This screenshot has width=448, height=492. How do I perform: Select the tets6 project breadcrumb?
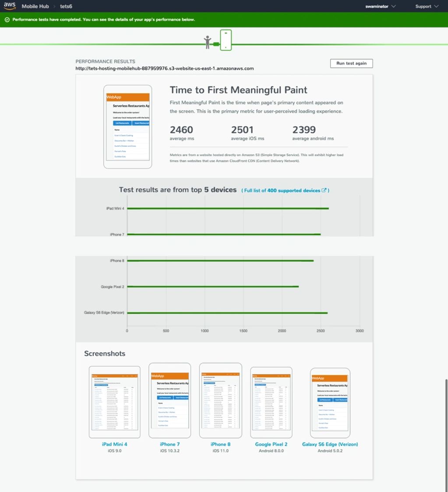66,7
